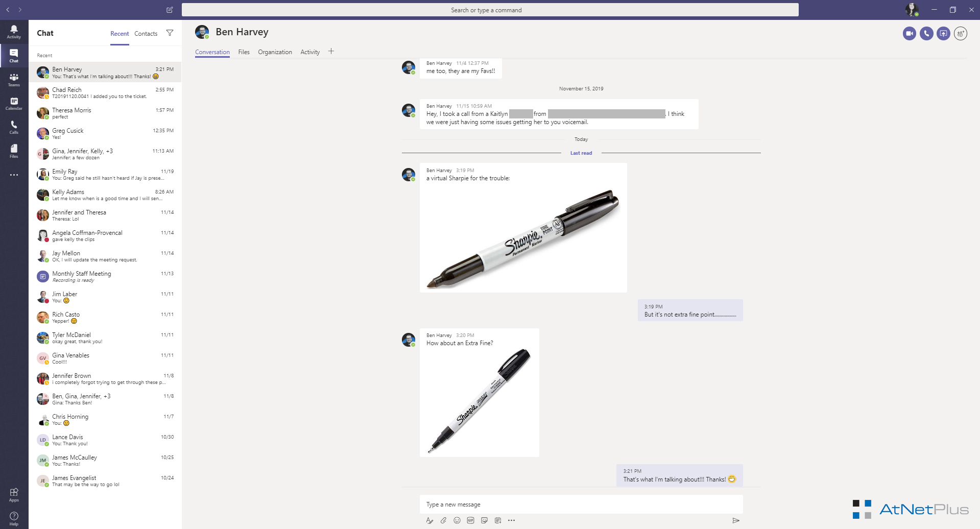Open the chat list filter funnel
980x529 pixels.
[x=170, y=33]
